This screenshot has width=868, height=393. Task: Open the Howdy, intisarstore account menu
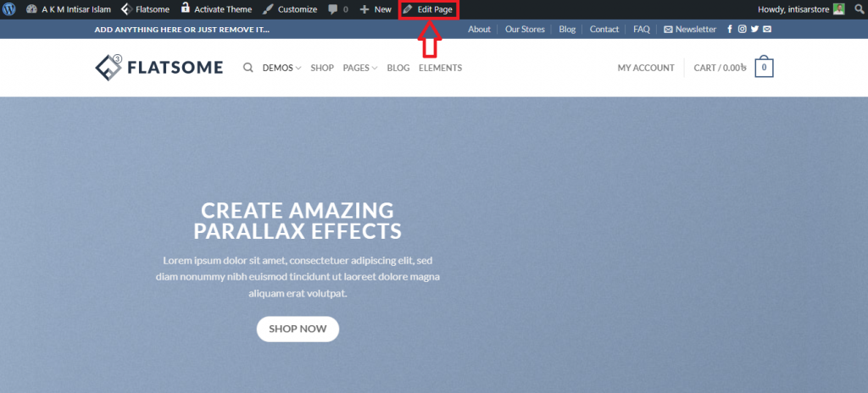click(801, 9)
